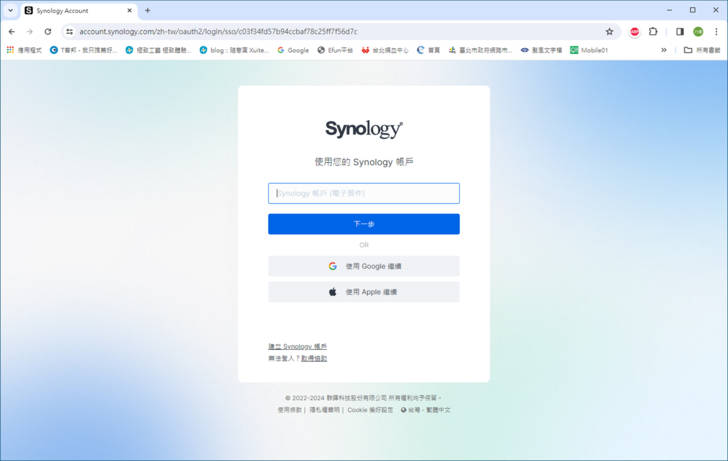Screen dimensions: 728x461
Task: Click the blue 下一步 button
Action: tap(364, 224)
